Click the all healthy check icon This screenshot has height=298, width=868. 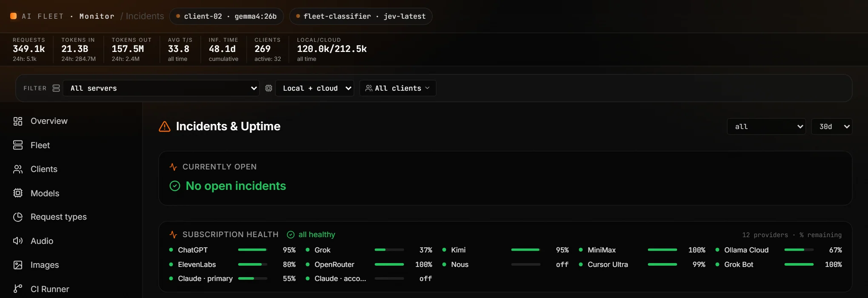(x=291, y=235)
